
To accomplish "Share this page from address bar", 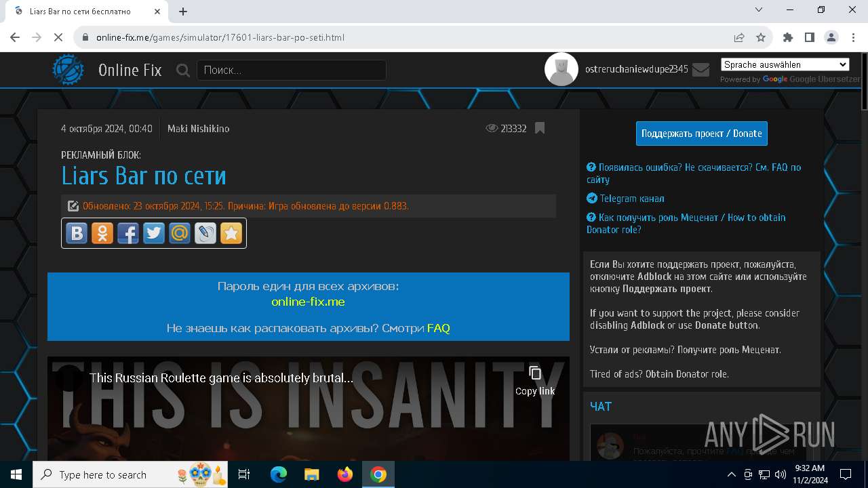I will pyautogui.click(x=739, y=37).
